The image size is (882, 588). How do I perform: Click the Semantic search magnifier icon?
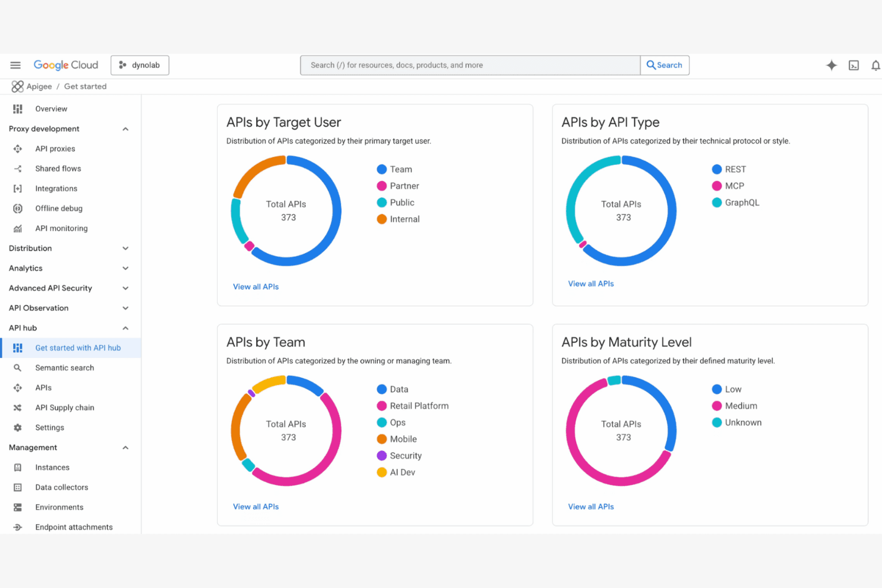click(x=18, y=368)
